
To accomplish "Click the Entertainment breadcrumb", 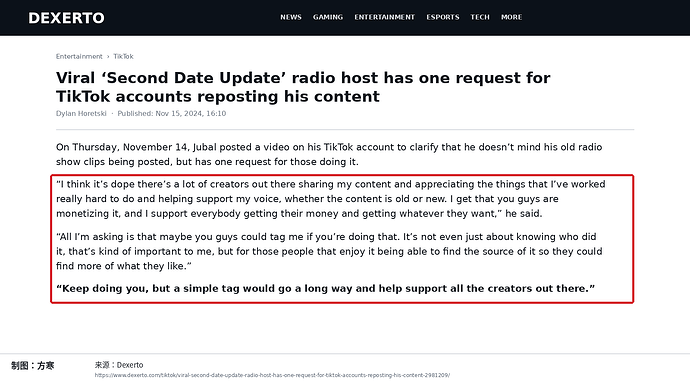I will tap(79, 56).
